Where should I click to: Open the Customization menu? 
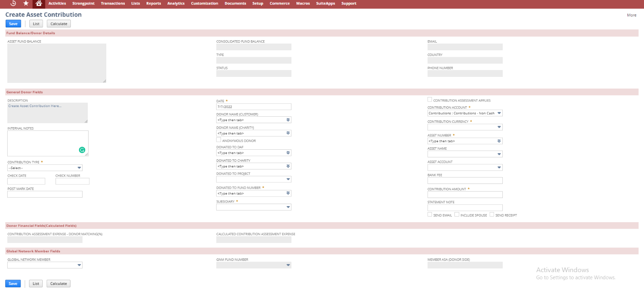pos(204,4)
